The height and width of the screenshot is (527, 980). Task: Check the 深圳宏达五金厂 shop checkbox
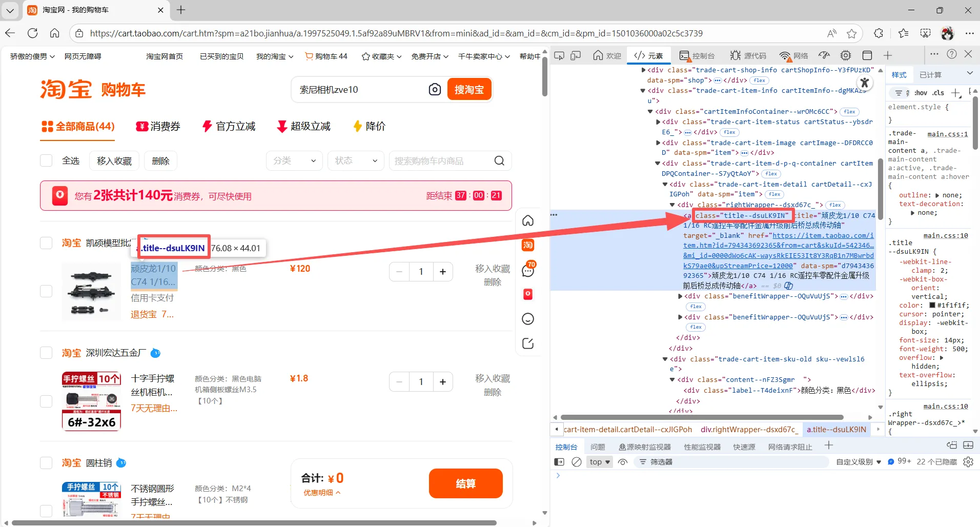pyautogui.click(x=46, y=352)
